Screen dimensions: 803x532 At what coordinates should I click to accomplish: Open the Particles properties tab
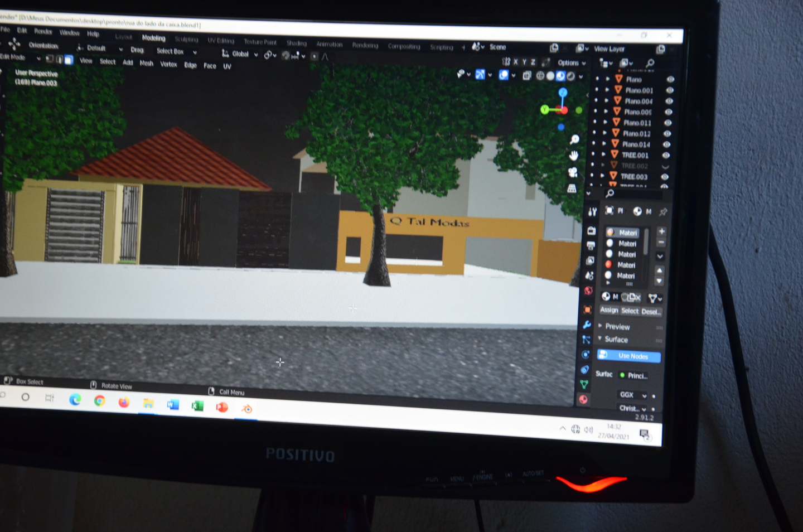click(x=586, y=340)
